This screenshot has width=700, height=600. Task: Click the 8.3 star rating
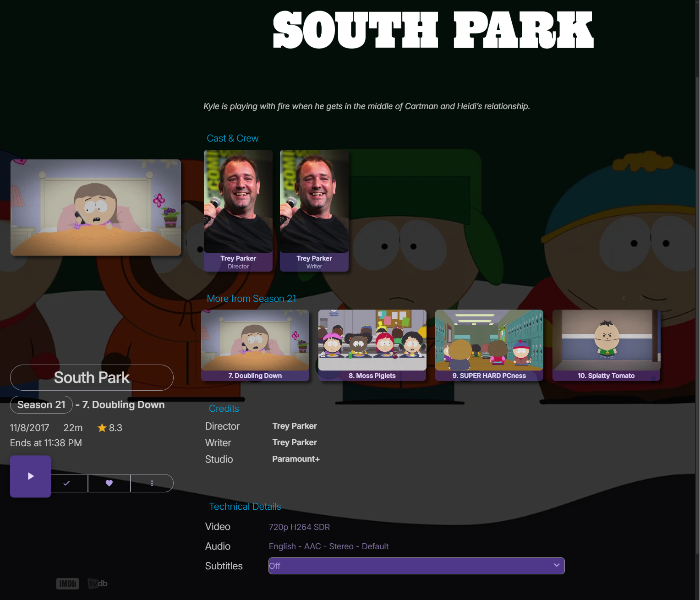click(110, 428)
